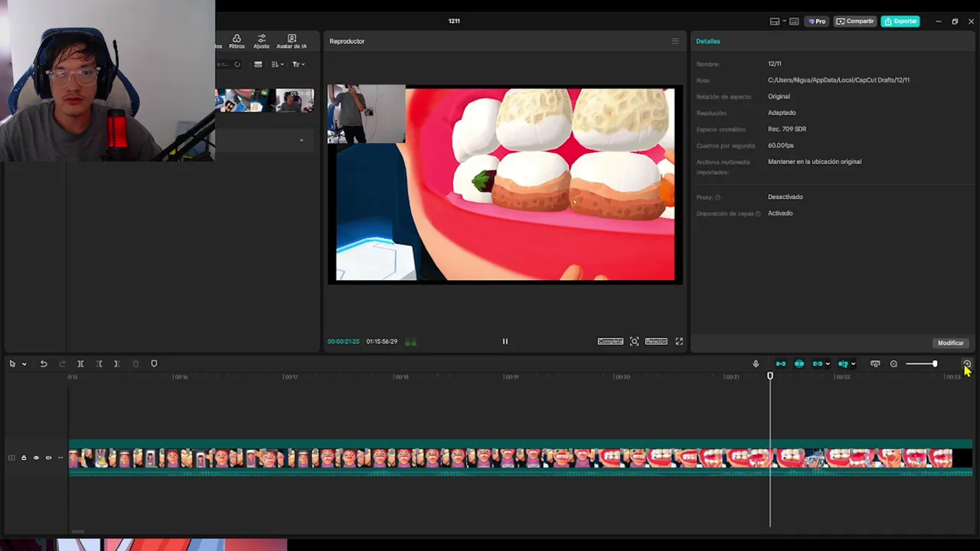Image resolution: width=980 pixels, height=551 pixels.
Task: Click the 60.00fps value
Action: (781, 145)
